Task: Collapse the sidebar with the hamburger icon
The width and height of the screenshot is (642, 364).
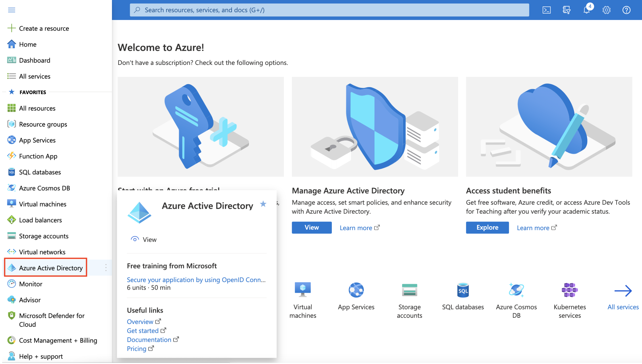Action: [11, 10]
